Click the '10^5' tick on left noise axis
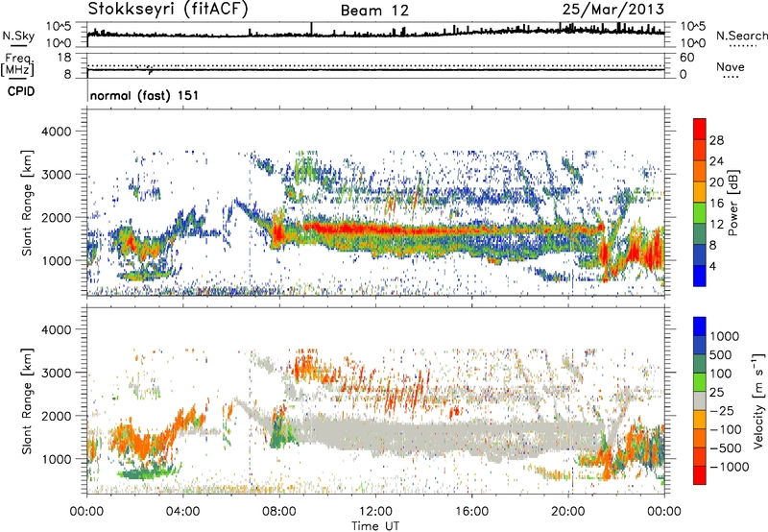This screenshot has height=532, width=768. pyautogui.click(x=59, y=27)
